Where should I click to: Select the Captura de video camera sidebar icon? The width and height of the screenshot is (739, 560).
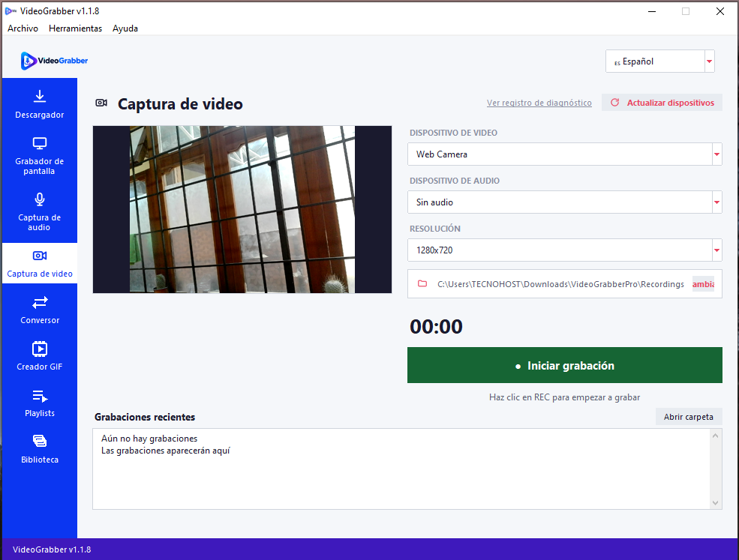tap(40, 256)
